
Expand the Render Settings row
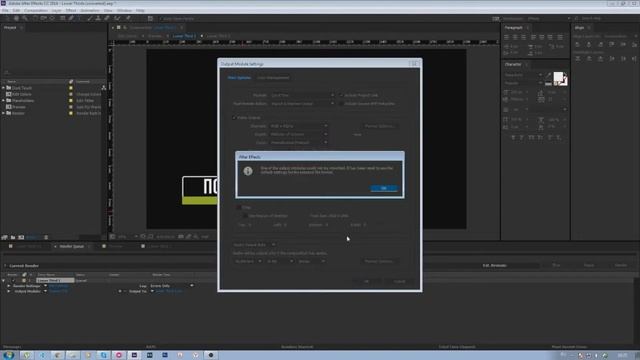(9, 286)
